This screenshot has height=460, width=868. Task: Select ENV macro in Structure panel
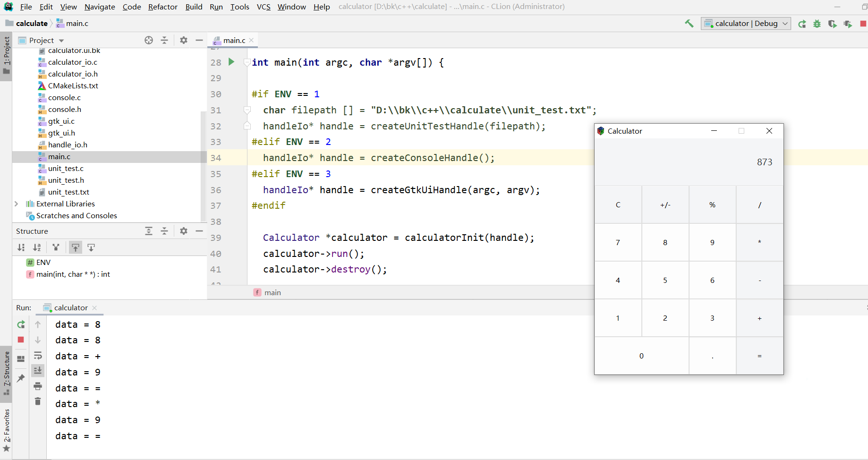click(x=43, y=262)
